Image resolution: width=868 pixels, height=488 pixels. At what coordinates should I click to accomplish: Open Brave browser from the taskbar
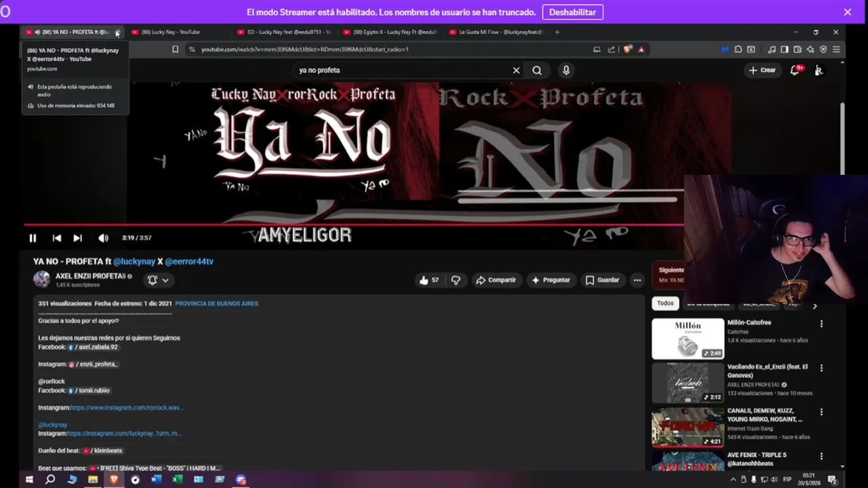coord(114,479)
